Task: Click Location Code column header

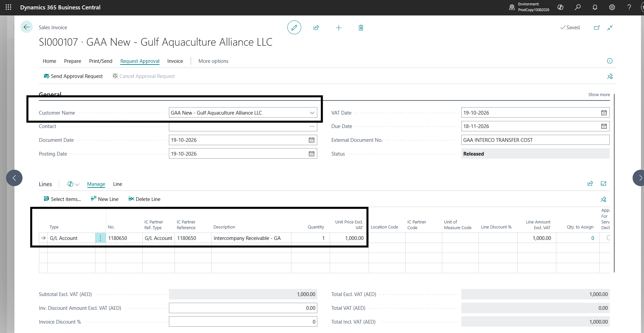Action: (x=384, y=227)
